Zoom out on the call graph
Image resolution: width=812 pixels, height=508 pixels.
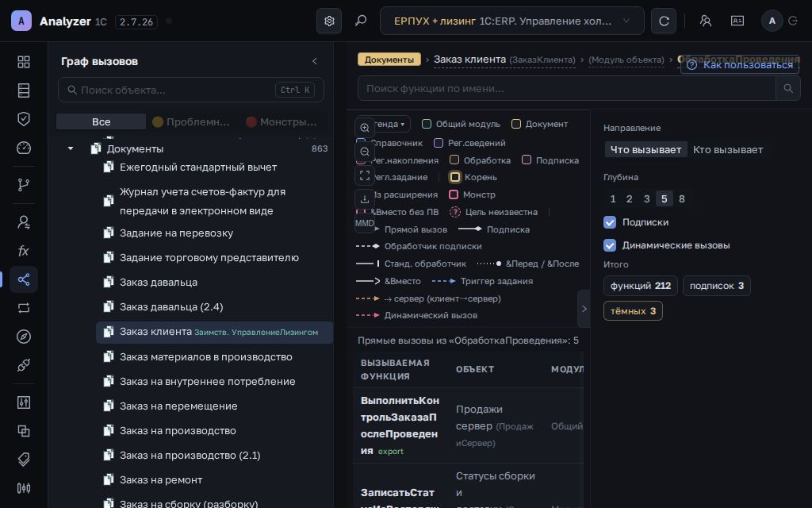point(365,152)
